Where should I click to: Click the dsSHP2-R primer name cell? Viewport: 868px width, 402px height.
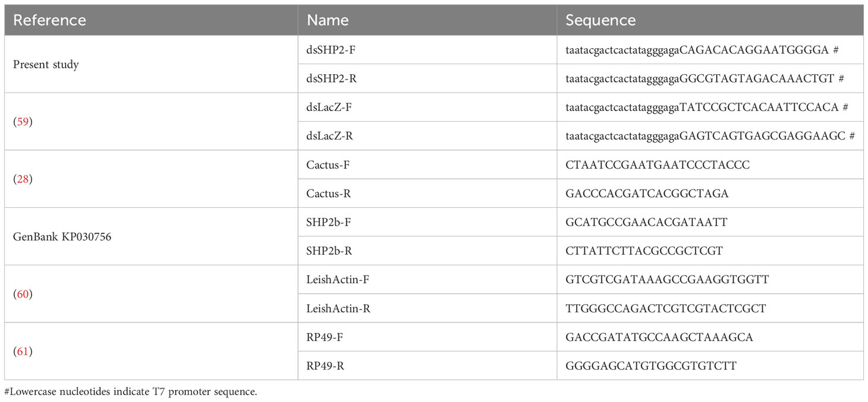coord(427,78)
